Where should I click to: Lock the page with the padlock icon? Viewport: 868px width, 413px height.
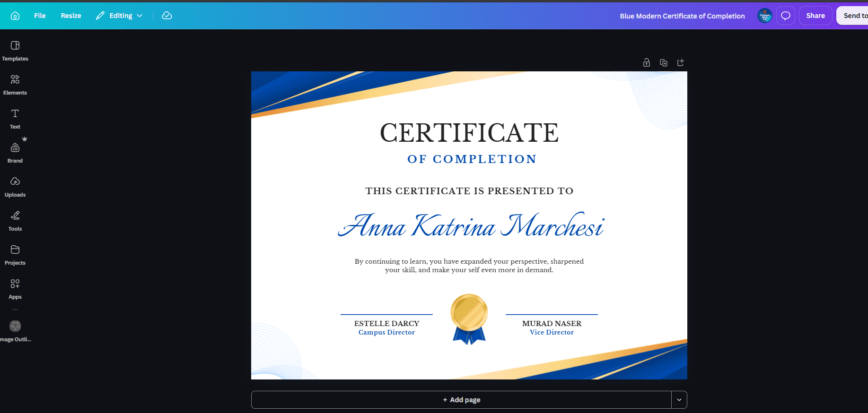coord(647,62)
